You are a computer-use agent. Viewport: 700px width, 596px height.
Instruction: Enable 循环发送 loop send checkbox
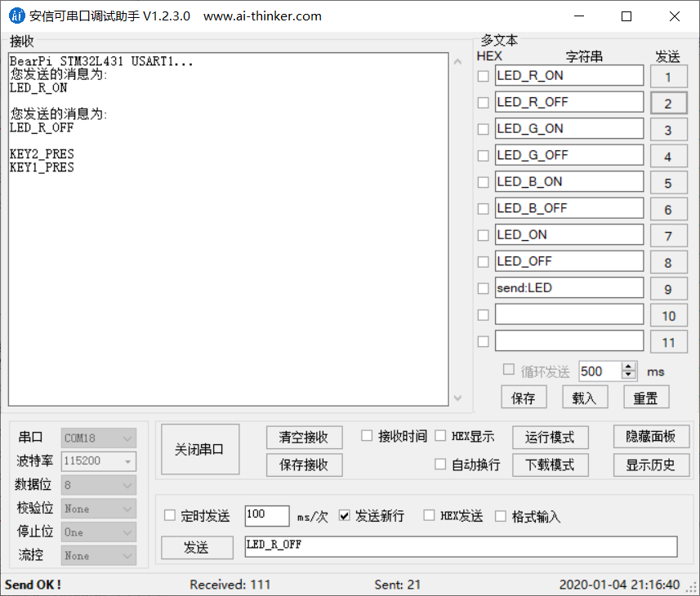tap(509, 369)
